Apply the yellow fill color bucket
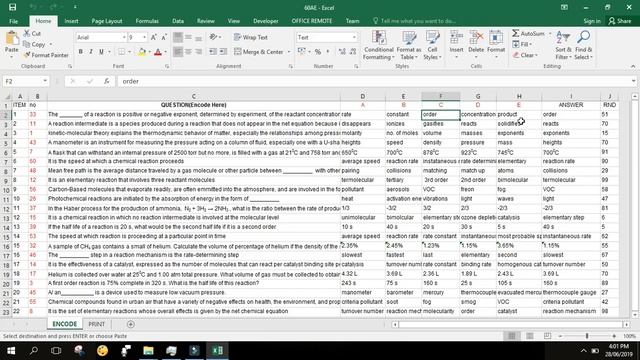640x360 pixels. (142, 52)
